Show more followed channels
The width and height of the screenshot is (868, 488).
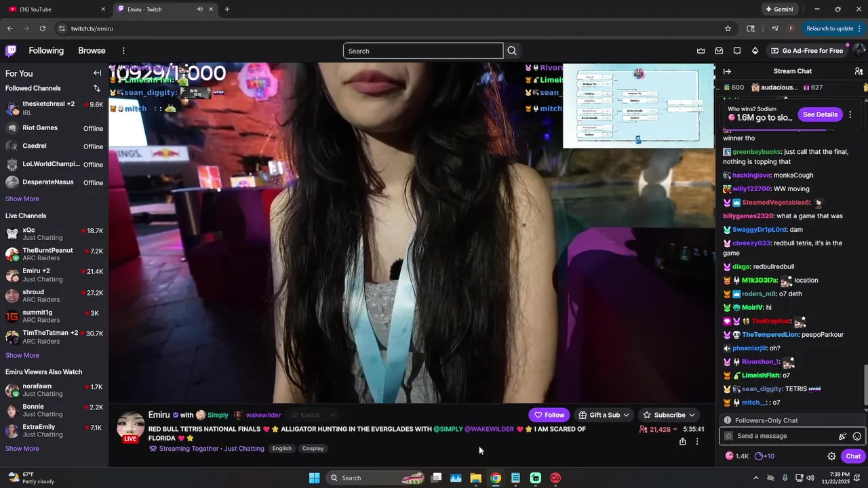tap(22, 199)
